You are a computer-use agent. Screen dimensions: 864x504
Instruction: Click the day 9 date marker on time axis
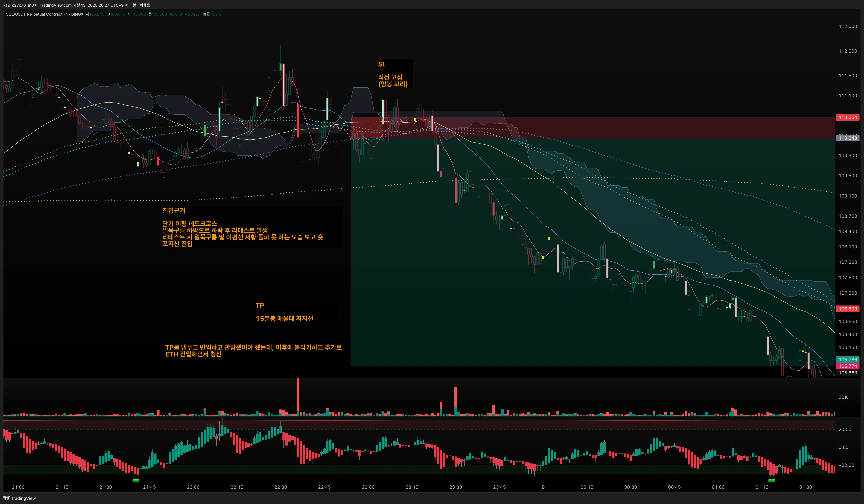[x=543, y=487]
